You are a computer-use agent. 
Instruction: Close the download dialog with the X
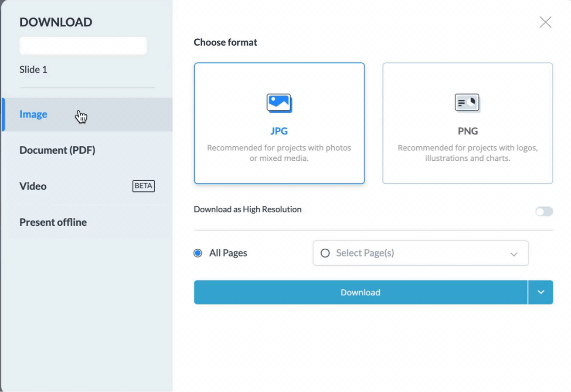545,22
